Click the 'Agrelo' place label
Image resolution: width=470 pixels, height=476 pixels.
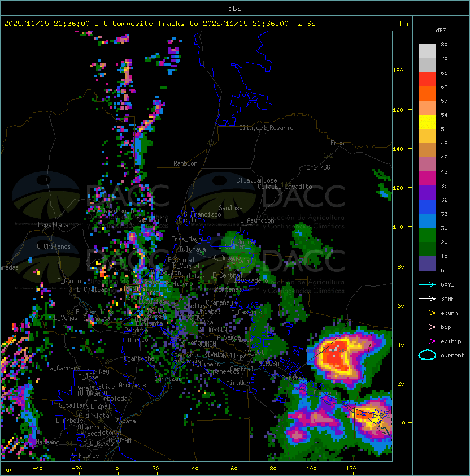coord(138,340)
